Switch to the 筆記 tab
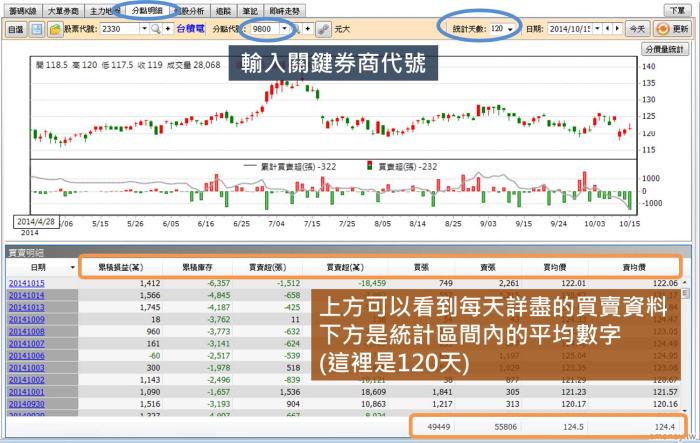Image resolution: width=700 pixels, height=443 pixels. click(x=250, y=11)
